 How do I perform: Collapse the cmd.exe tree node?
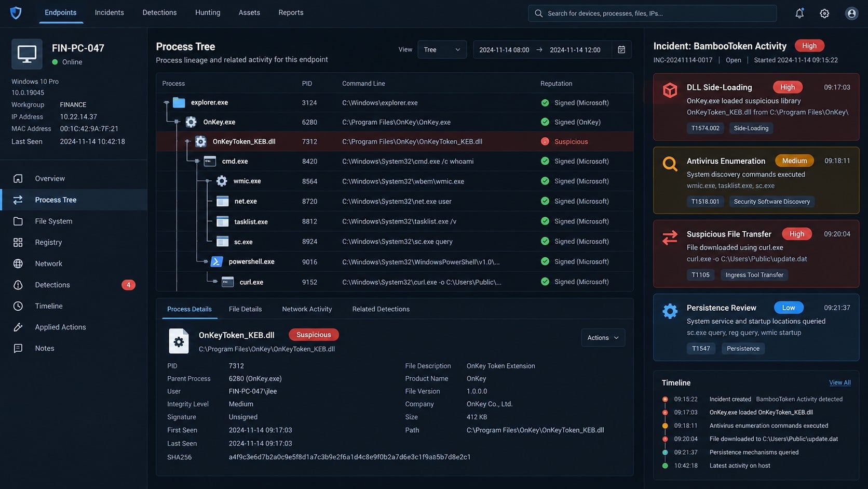(x=197, y=161)
